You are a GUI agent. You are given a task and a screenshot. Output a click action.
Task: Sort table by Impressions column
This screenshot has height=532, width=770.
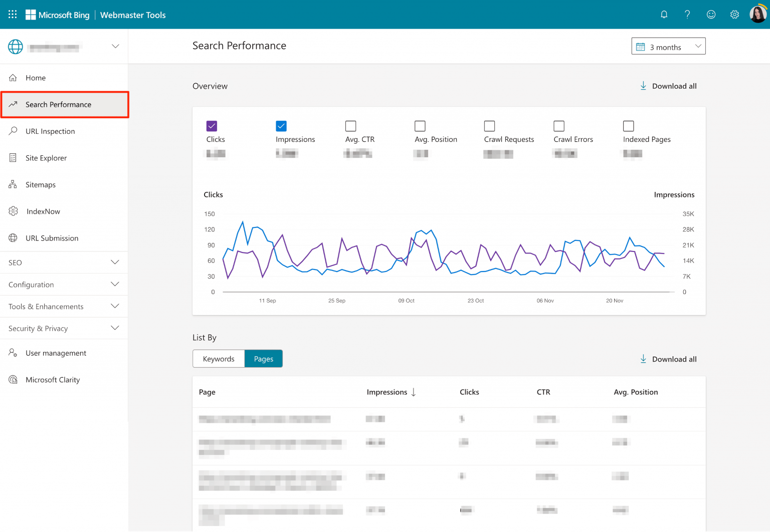[391, 392]
